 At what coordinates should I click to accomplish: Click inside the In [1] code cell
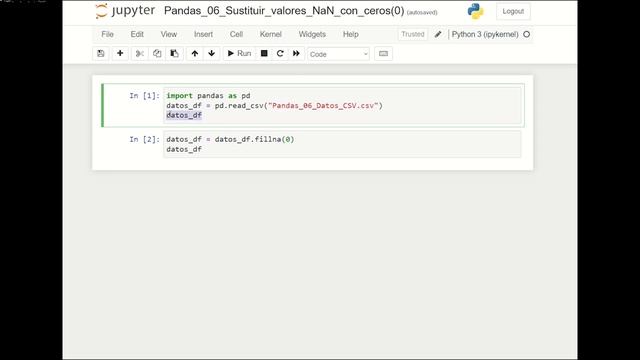point(342,106)
